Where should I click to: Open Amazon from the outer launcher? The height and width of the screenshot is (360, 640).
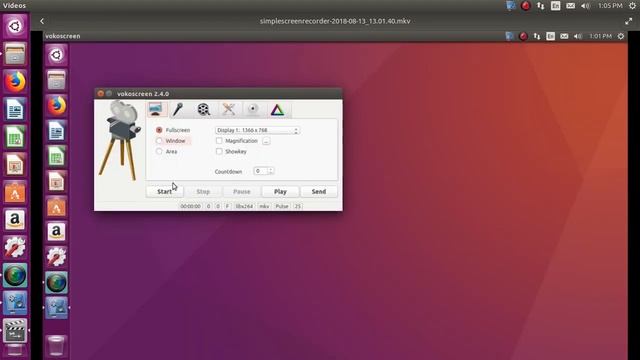(15, 220)
